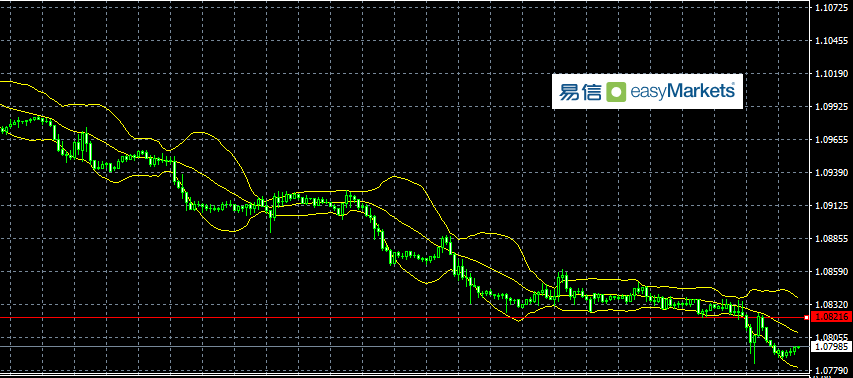
Task: Click the 1.09925 price scale value
Action: (x=831, y=107)
